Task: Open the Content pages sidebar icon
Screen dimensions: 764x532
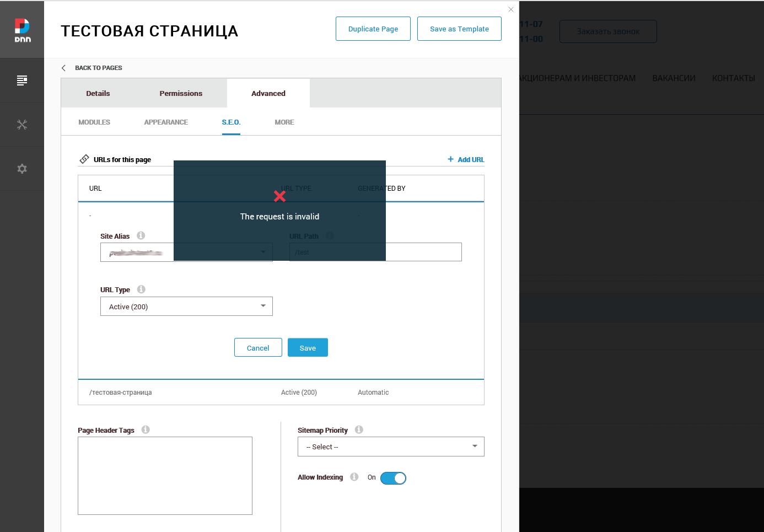Action: (22, 80)
